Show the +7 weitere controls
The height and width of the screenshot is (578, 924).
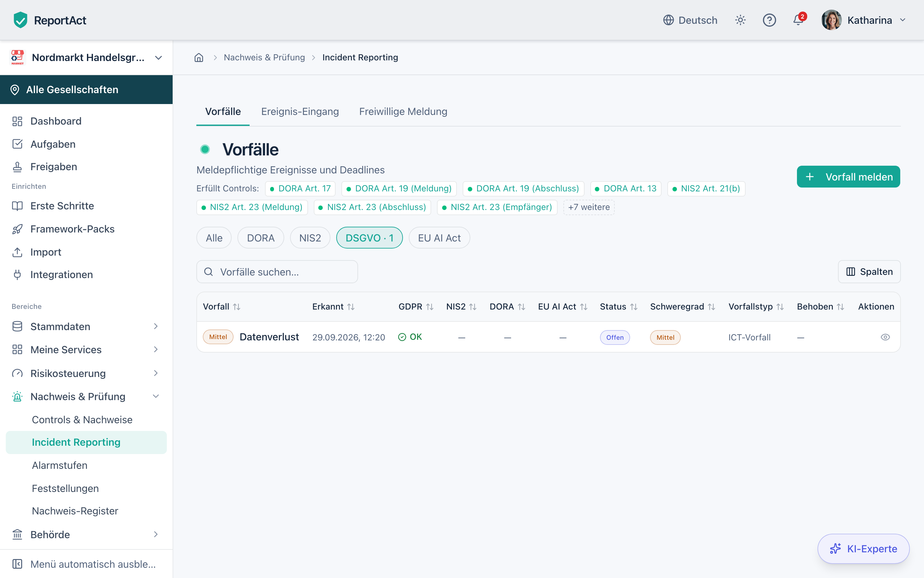tap(589, 207)
